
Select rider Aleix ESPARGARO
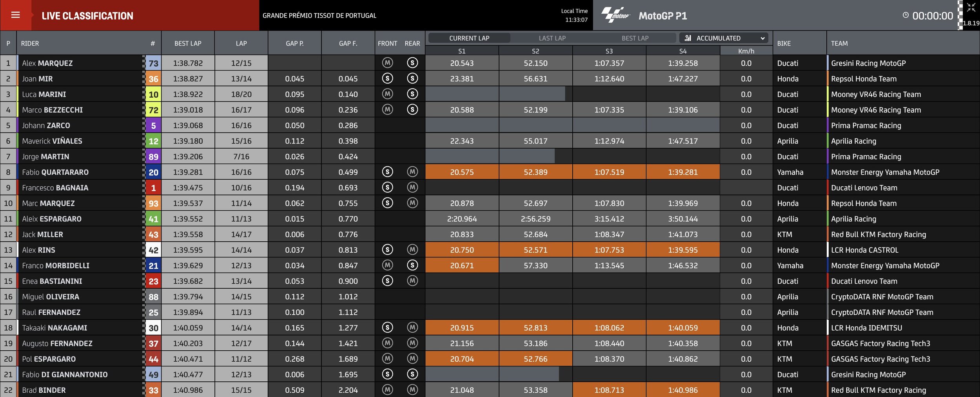[x=52, y=219]
